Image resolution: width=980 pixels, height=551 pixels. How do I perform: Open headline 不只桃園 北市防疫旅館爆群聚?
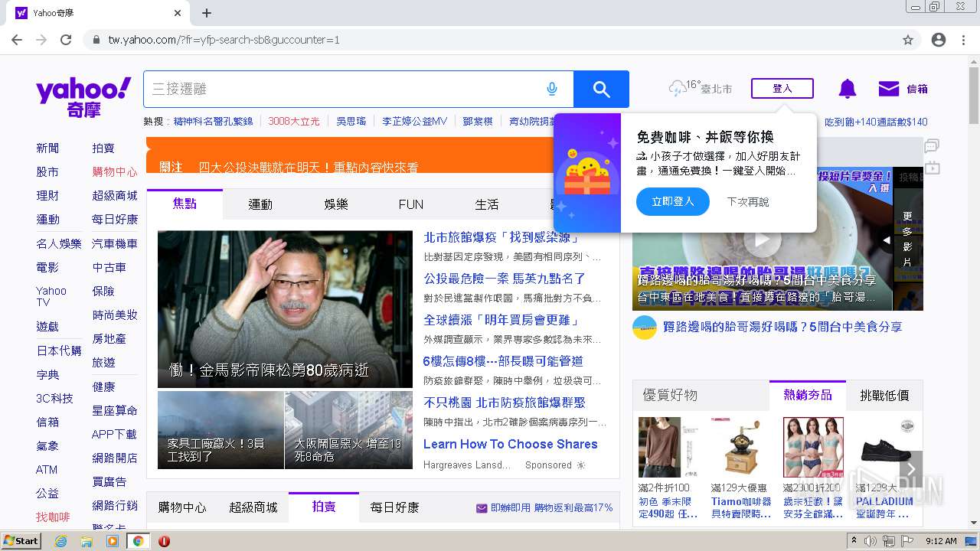click(505, 402)
